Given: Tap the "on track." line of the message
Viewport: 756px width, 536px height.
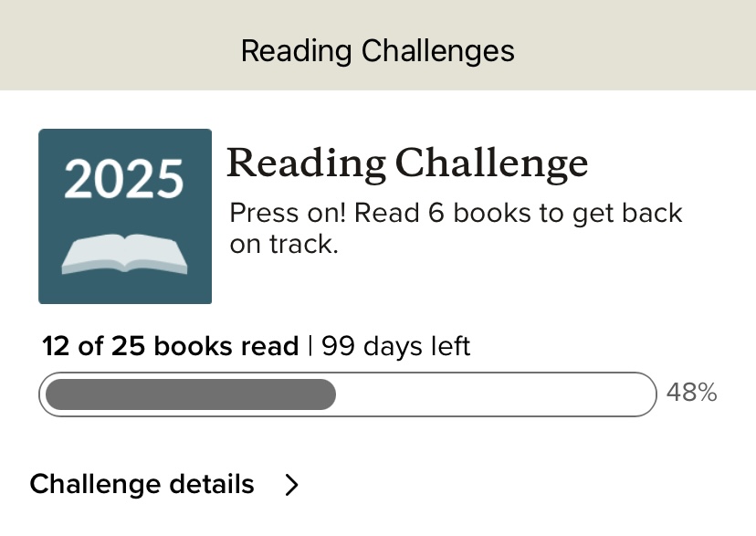Looking at the screenshot, I should (x=284, y=245).
